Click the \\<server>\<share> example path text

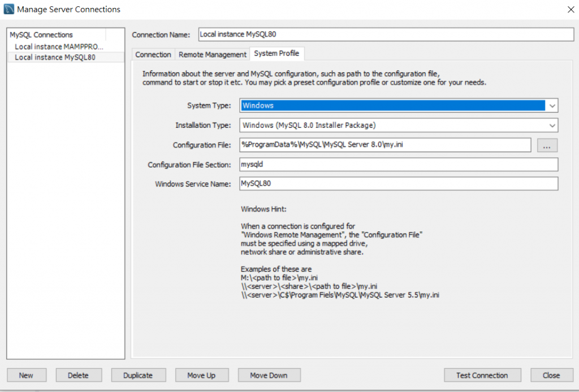(309, 286)
